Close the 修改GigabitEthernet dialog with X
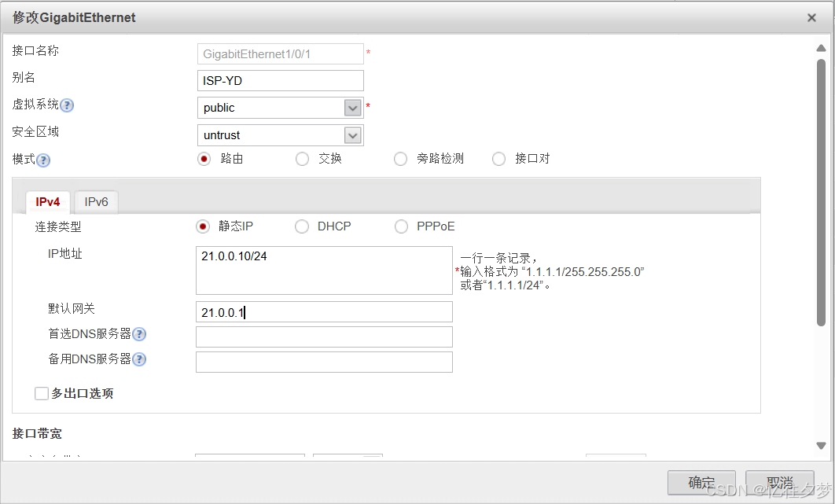Viewport: 835px width, 504px height. [811, 18]
